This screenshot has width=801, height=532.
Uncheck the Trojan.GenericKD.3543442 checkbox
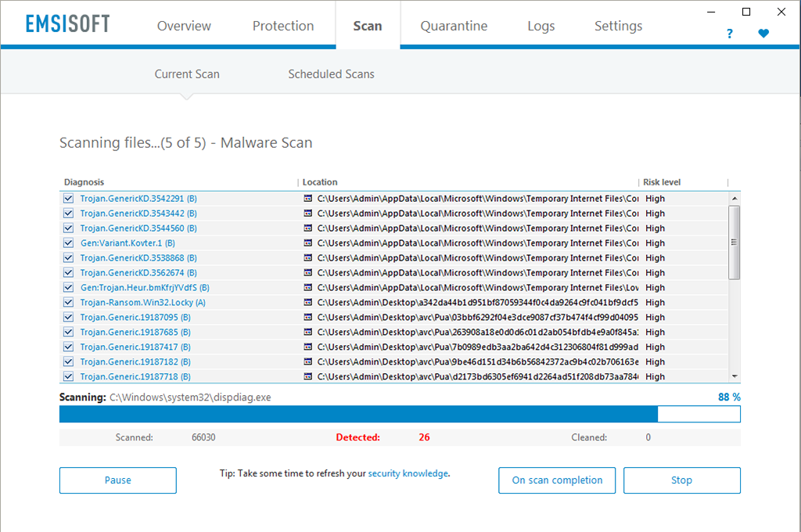point(69,214)
